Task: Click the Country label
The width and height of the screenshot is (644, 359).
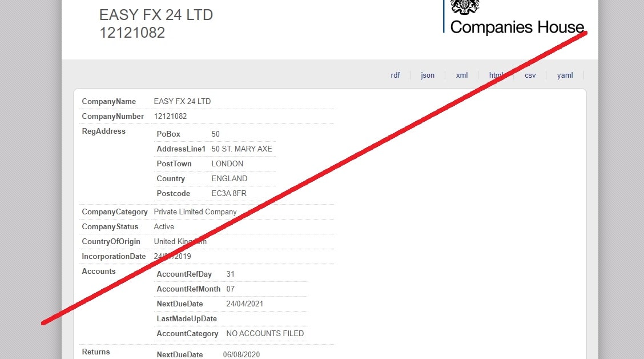Action: [171, 178]
